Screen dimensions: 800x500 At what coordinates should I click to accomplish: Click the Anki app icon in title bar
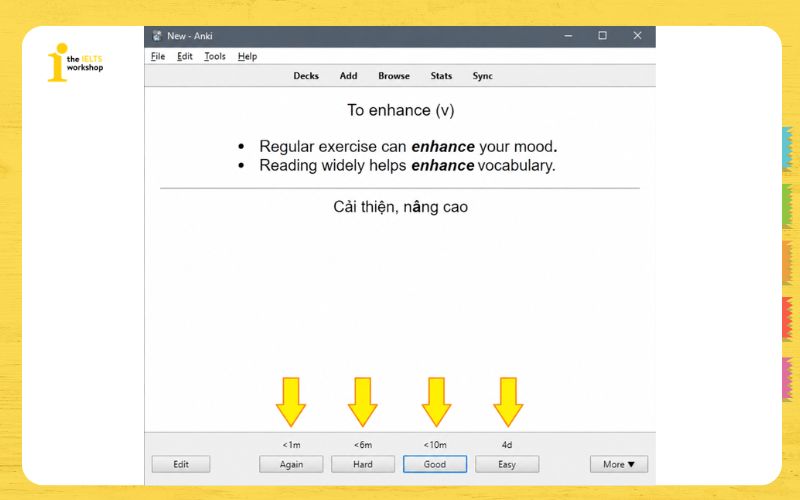pyautogui.click(x=157, y=36)
